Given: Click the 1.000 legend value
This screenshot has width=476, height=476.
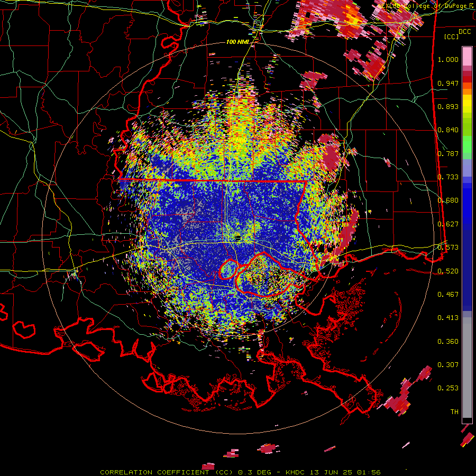Looking at the screenshot, I should (x=448, y=59).
